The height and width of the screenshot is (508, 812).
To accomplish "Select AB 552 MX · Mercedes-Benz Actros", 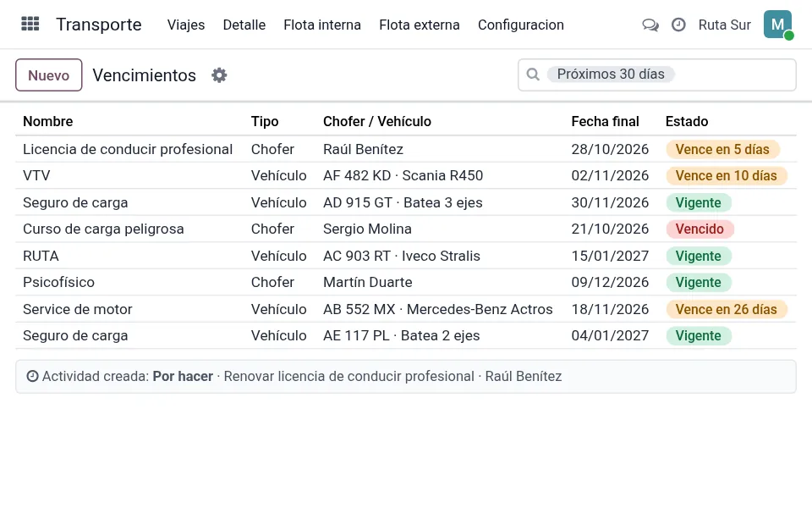I will (x=438, y=310).
